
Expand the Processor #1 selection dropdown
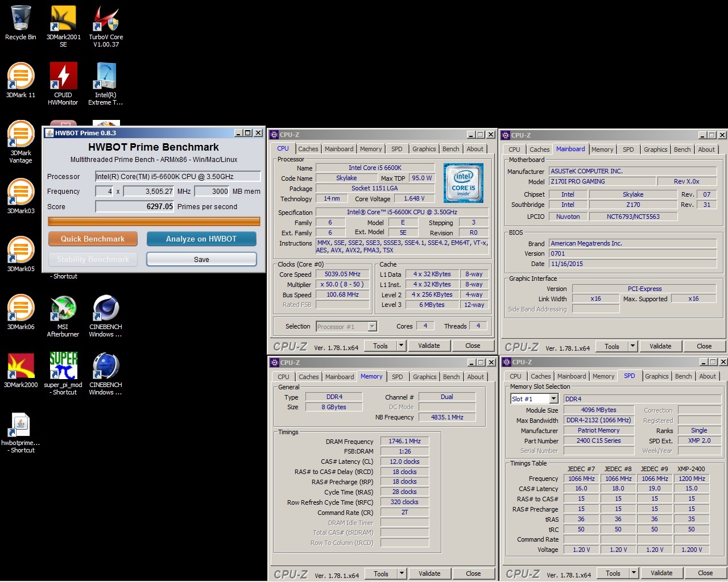[372, 326]
